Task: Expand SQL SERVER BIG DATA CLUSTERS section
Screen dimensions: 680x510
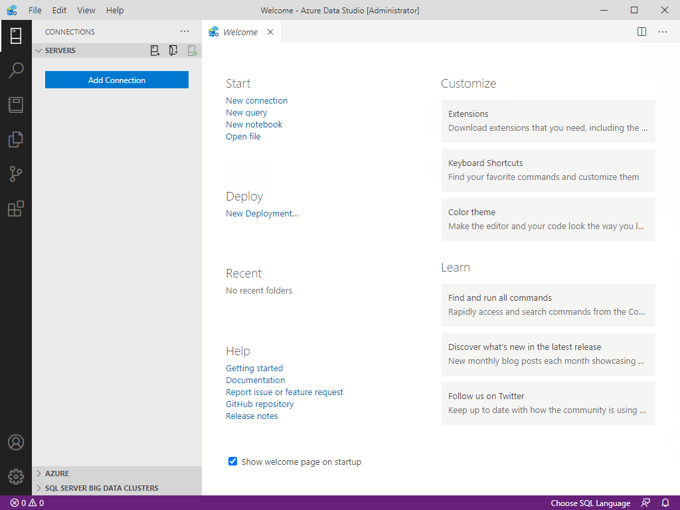Action: pos(117,488)
